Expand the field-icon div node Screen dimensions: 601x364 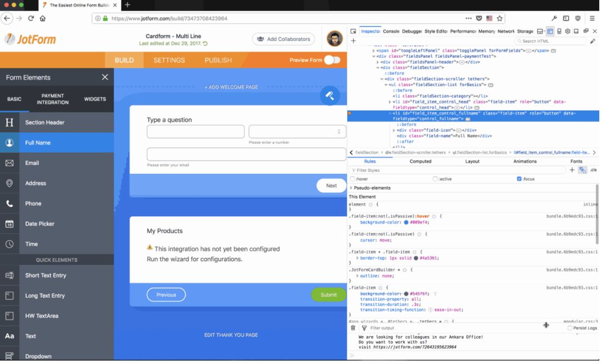point(394,130)
